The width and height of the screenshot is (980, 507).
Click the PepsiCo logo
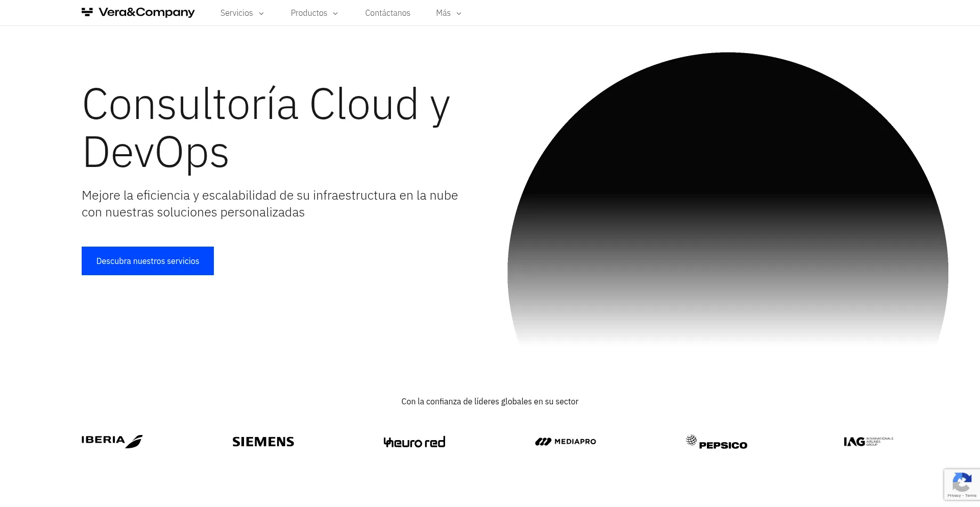point(717,442)
